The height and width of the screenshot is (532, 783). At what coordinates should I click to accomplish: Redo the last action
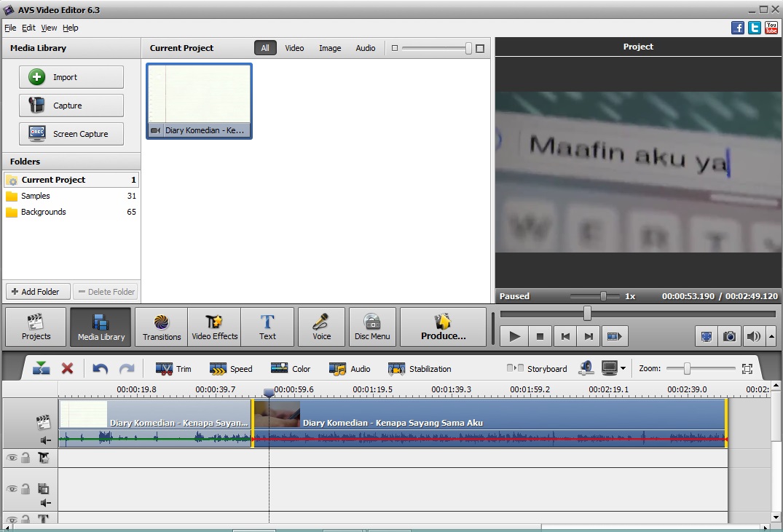(127, 369)
